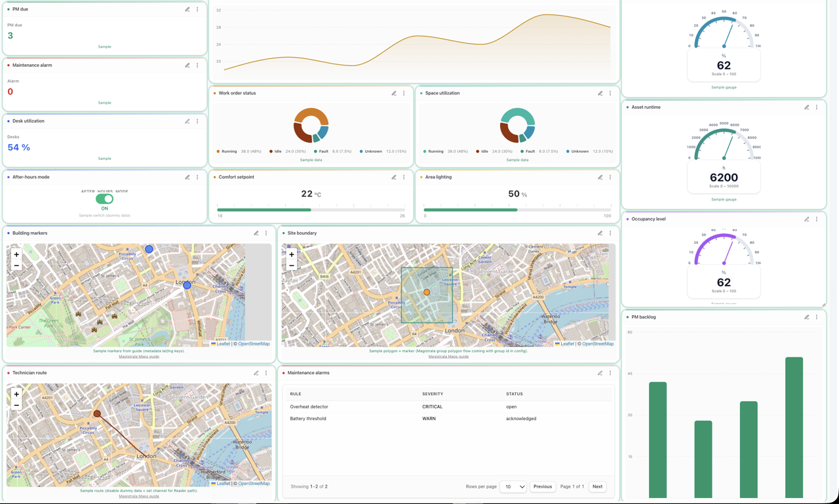Zoom in on Building markers map
The height and width of the screenshot is (504, 839).
click(x=16, y=254)
